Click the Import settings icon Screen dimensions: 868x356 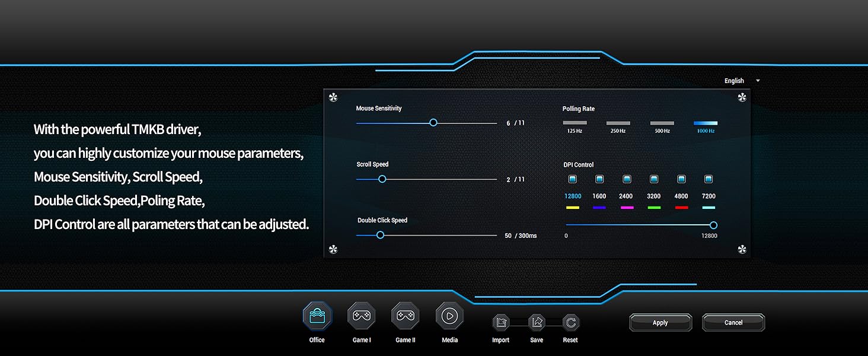coord(500,322)
